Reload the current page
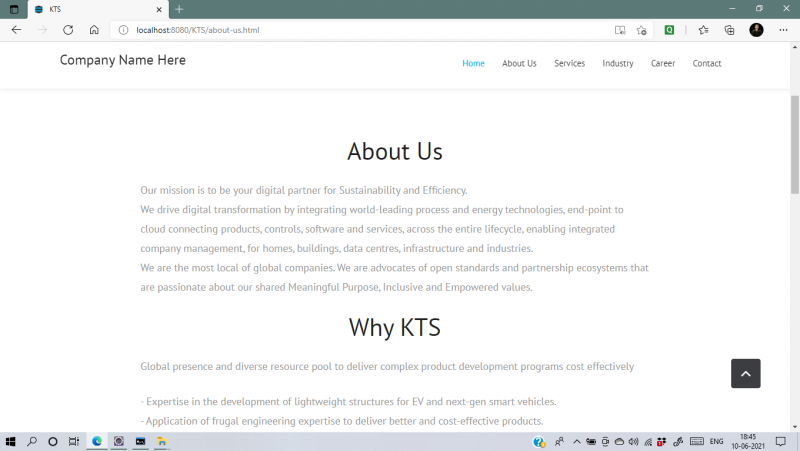This screenshot has height=451, width=800. click(x=68, y=30)
